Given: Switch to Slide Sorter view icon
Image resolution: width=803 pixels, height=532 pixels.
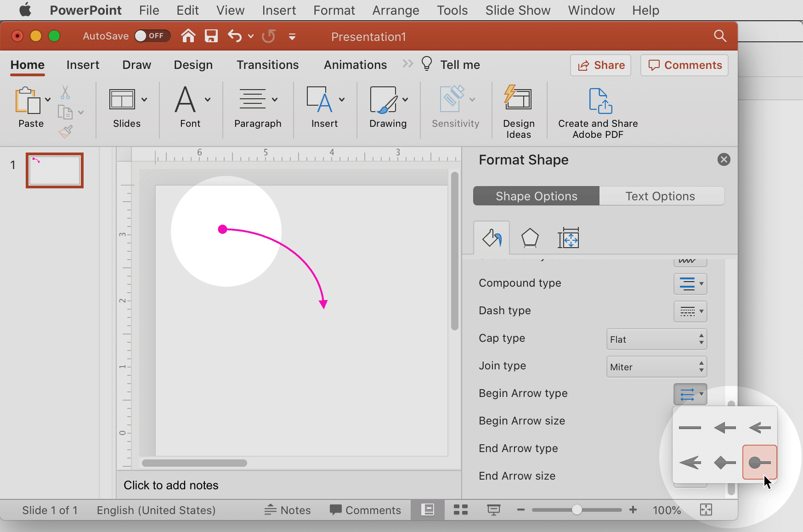Looking at the screenshot, I should coord(460,509).
